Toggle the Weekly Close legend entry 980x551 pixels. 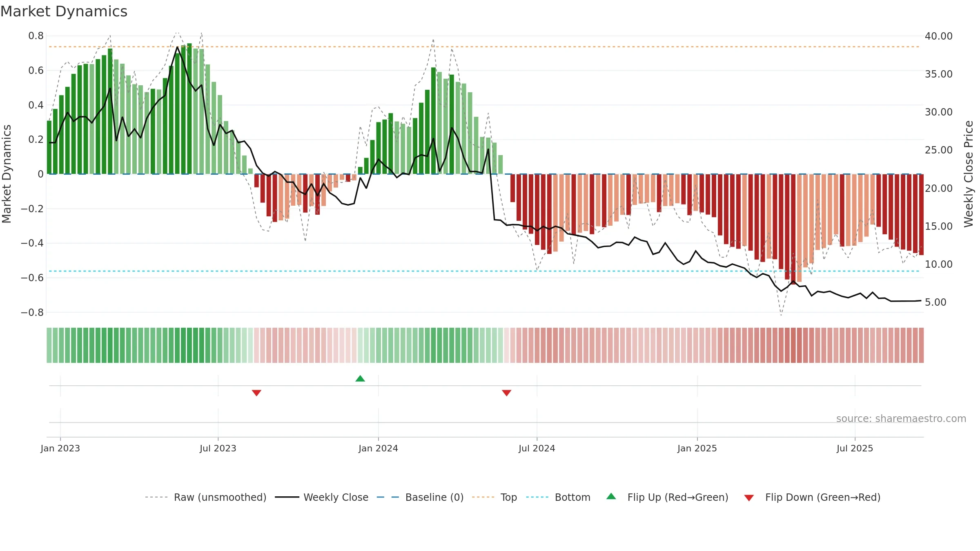(322, 497)
